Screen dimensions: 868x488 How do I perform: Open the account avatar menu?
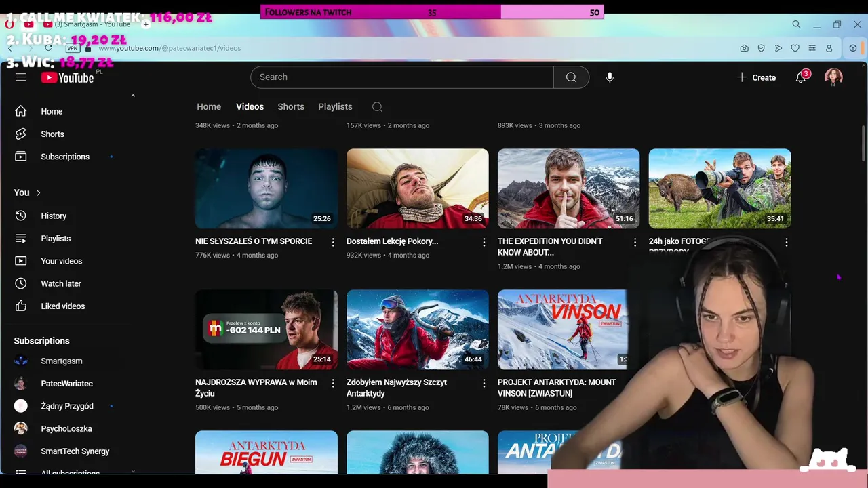[833, 77]
